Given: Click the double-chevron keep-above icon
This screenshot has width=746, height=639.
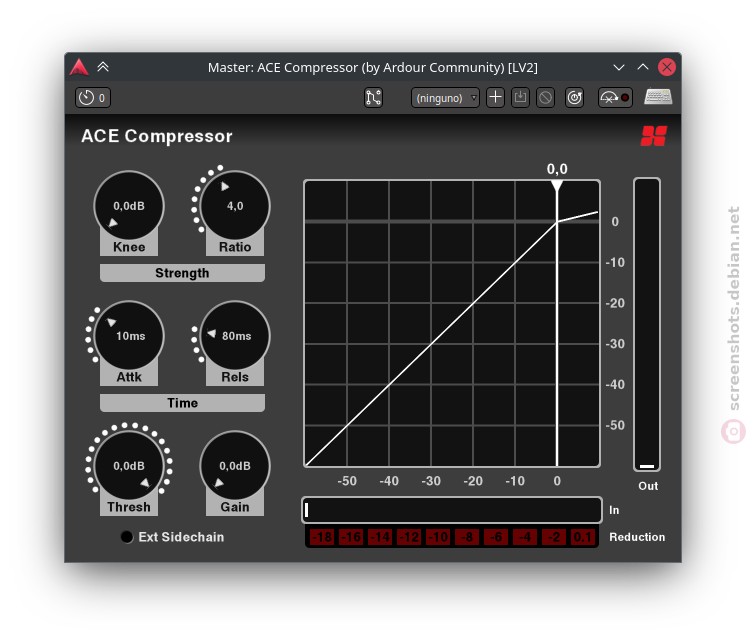Looking at the screenshot, I should pyautogui.click(x=103, y=67).
